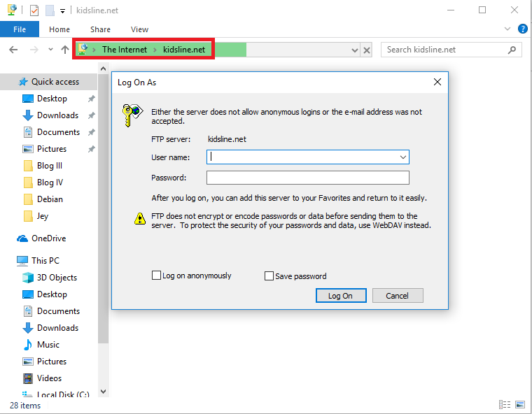This screenshot has width=532, height=414.
Task: Go up one level with Up arrow
Action: click(x=65, y=50)
